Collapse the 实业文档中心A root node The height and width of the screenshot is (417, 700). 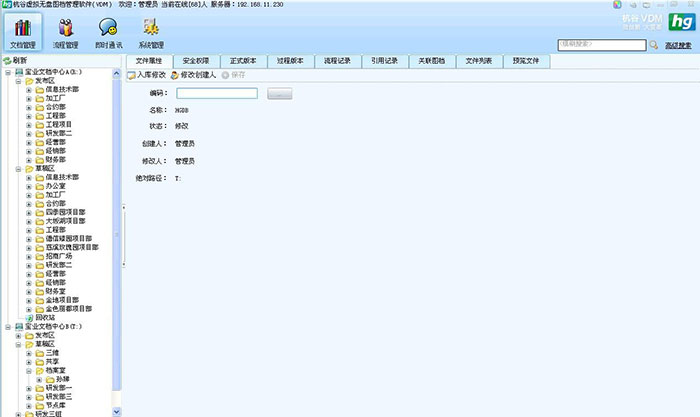[x=8, y=72]
